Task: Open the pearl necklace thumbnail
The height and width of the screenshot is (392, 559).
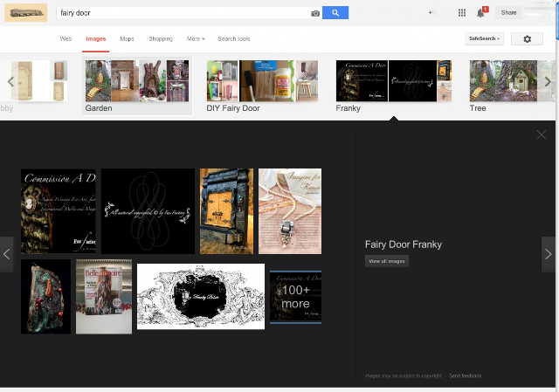Action: click(290, 211)
